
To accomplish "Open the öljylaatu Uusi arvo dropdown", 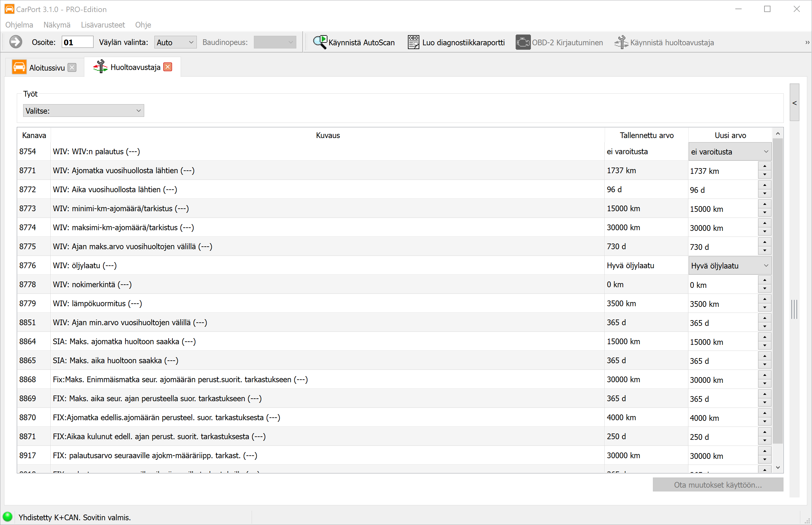I will coord(730,266).
